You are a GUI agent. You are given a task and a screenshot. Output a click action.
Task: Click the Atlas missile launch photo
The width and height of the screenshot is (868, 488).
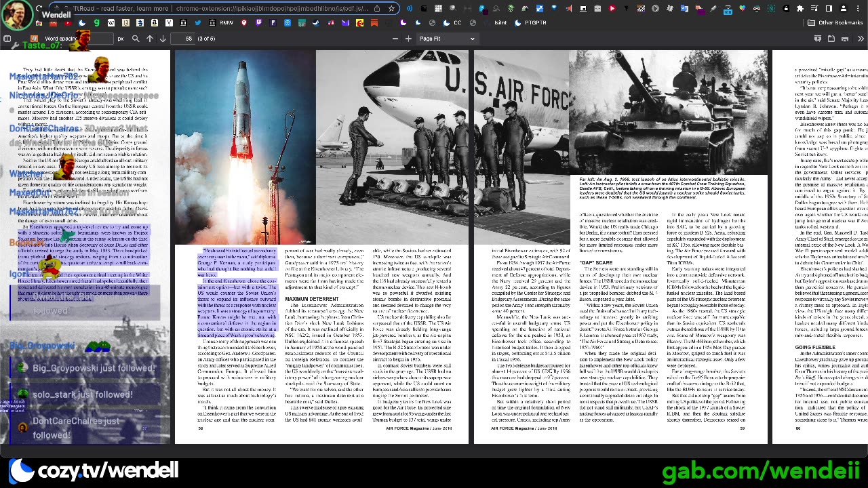[x=245, y=147]
